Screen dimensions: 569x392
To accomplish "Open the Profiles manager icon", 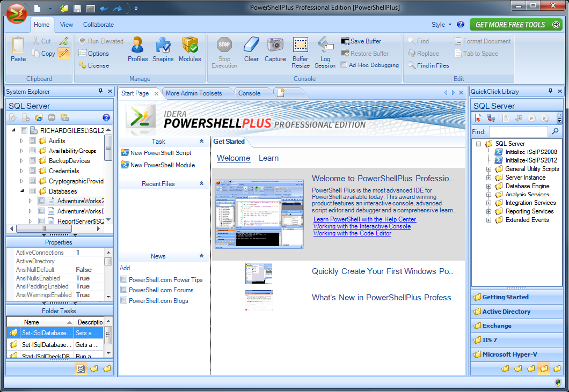I will (x=137, y=45).
